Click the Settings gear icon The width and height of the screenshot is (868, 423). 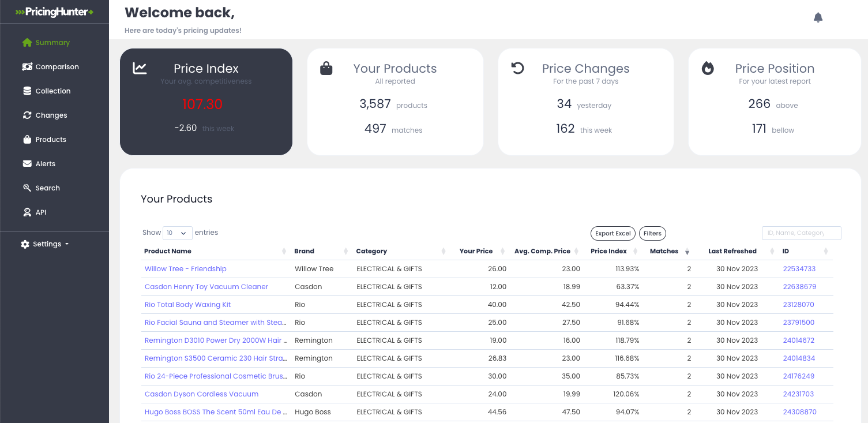[25, 244]
